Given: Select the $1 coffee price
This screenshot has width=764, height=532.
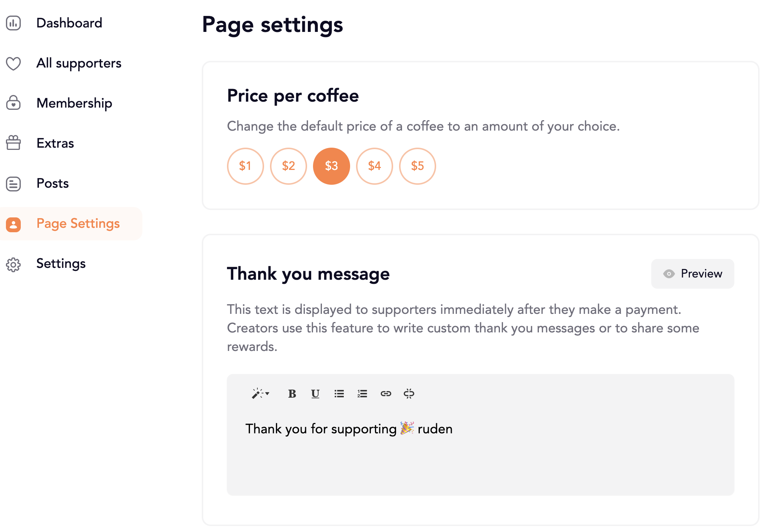Looking at the screenshot, I should coord(245,166).
